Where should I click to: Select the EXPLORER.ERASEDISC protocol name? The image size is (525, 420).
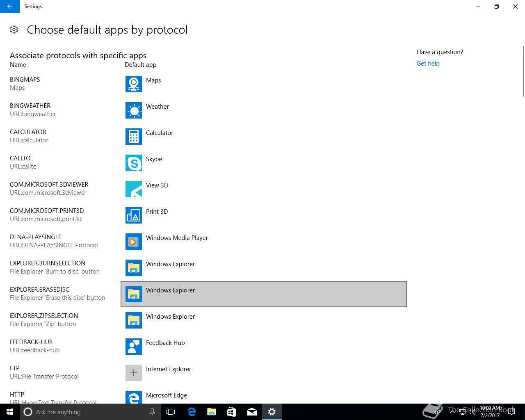(40, 290)
